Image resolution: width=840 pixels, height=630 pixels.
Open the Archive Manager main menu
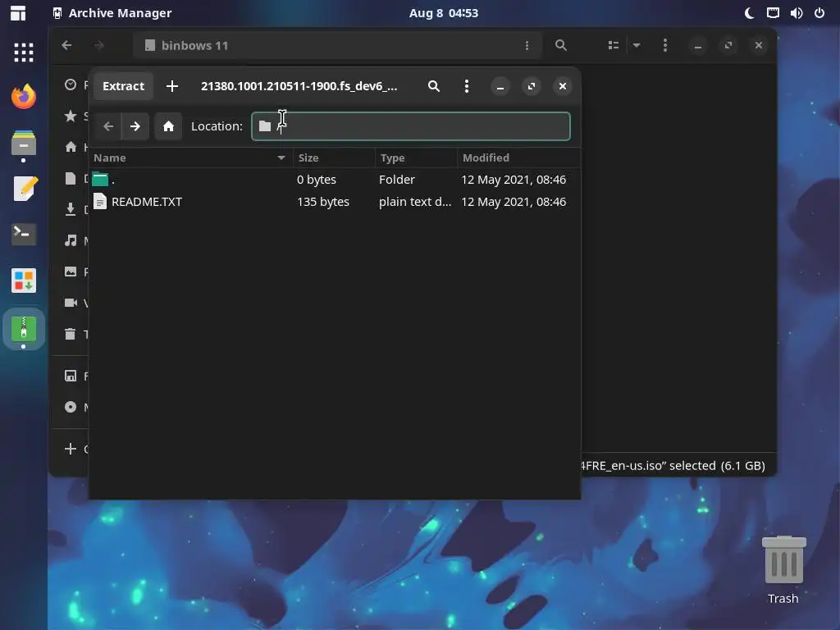pyautogui.click(x=467, y=86)
